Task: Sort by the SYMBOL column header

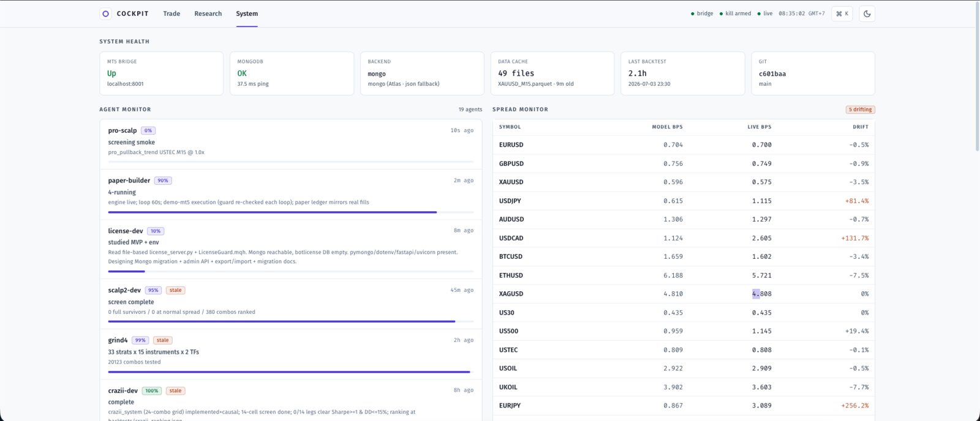Action: click(510, 127)
